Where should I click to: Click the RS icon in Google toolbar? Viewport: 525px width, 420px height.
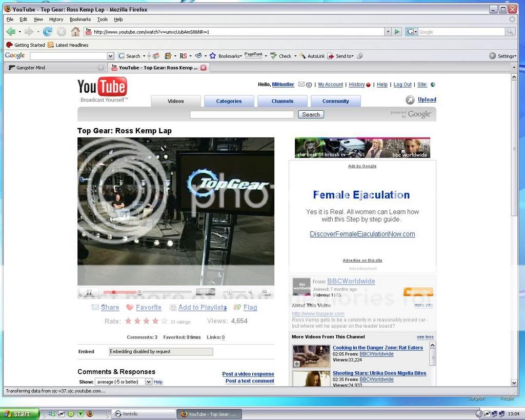click(183, 56)
